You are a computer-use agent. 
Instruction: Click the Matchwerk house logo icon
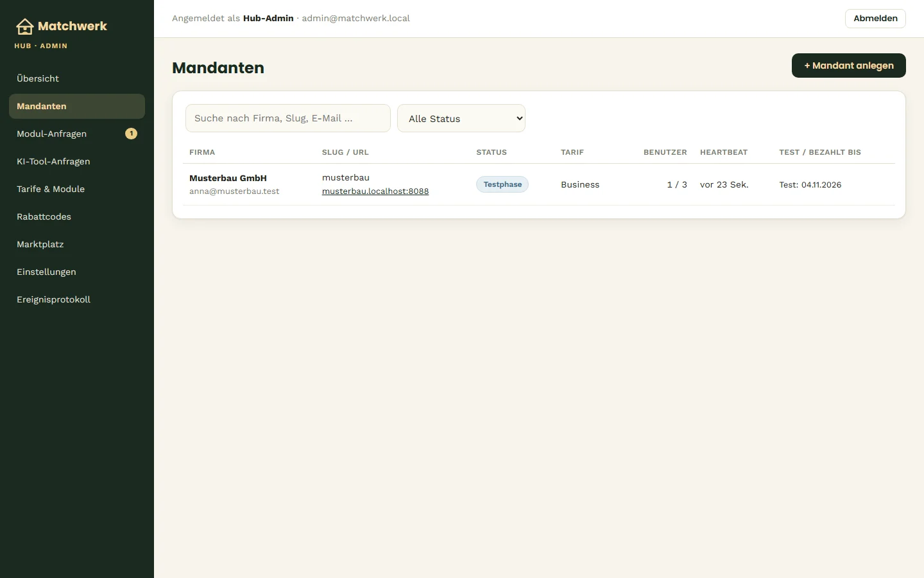pos(24,26)
